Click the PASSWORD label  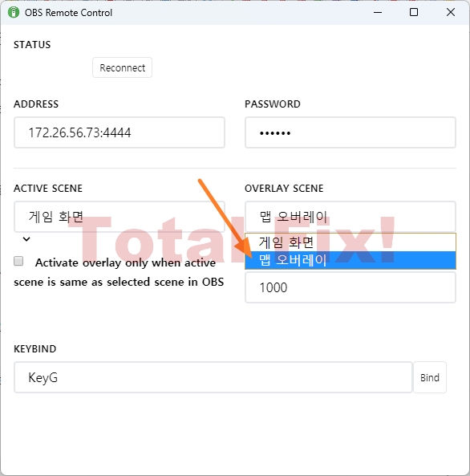click(273, 104)
